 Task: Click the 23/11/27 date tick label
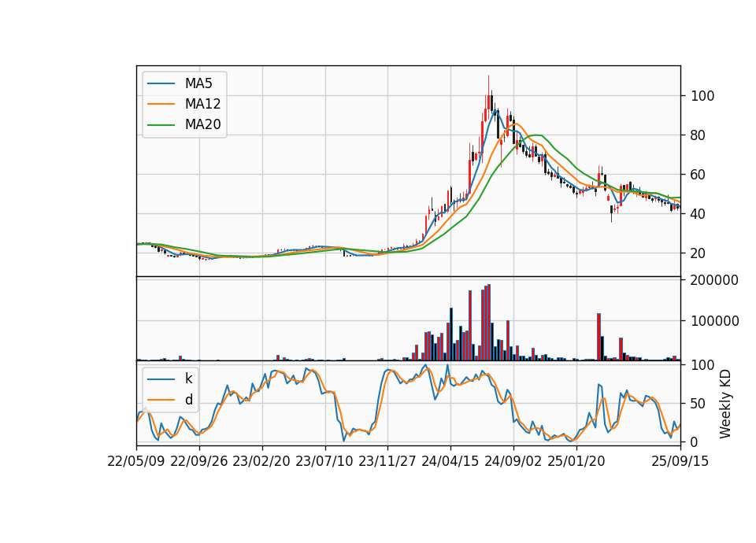point(387,461)
